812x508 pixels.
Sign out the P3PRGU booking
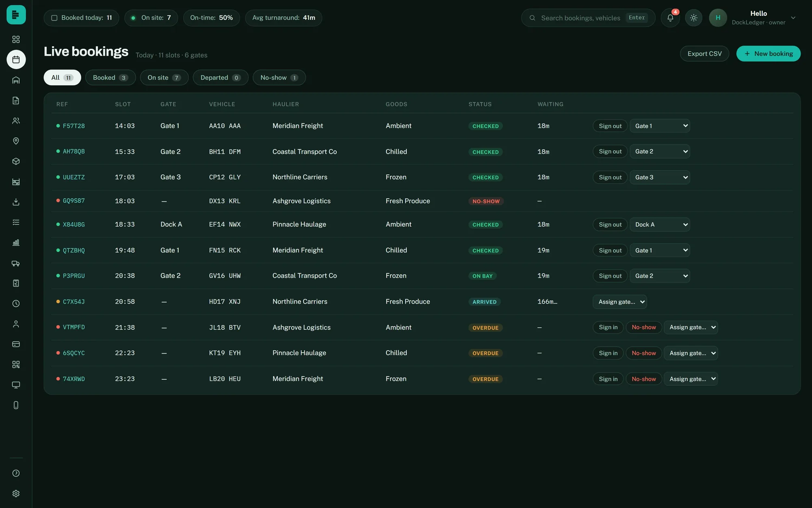pyautogui.click(x=610, y=276)
